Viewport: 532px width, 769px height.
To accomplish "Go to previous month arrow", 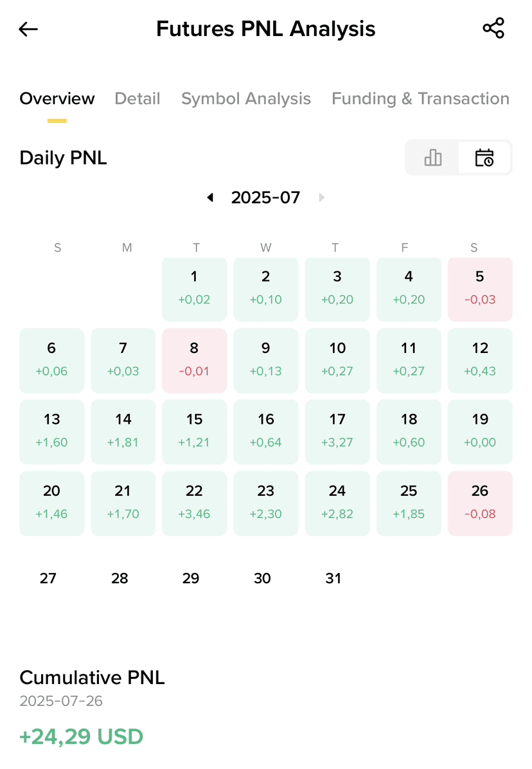I will [210, 197].
